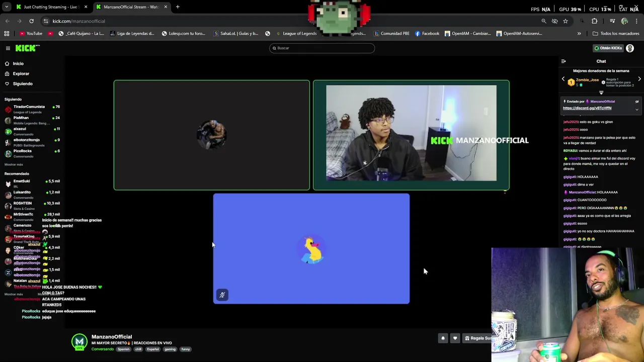Open the Kick sidebar hamburger menu
Viewport: 644px width, 362px height.
pos(8,48)
